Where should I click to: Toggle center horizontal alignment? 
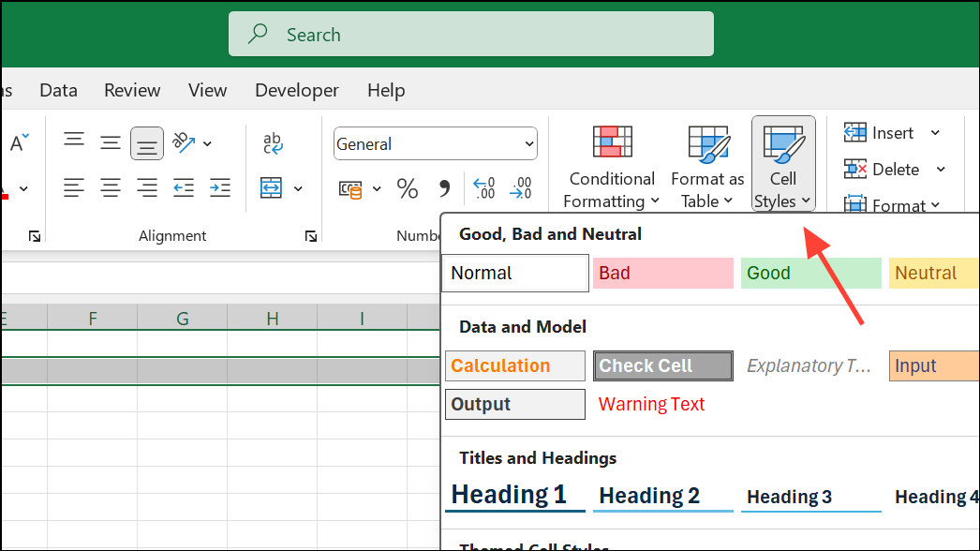111,188
